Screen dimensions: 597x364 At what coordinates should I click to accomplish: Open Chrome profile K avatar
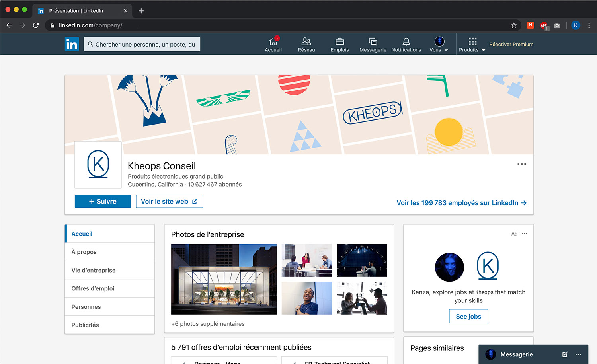tap(576, 25)
